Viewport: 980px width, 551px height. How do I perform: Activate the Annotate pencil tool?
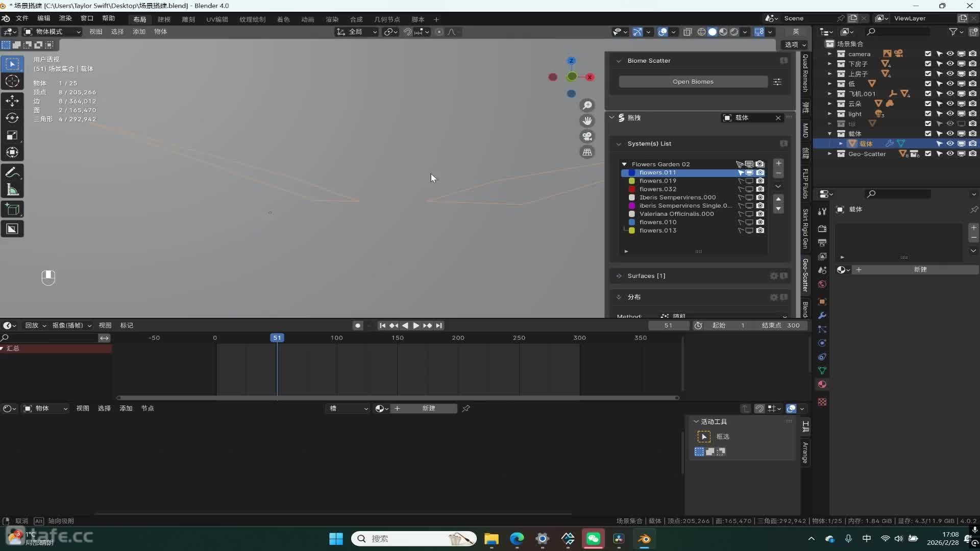pyautogui.click(x=12, y=172)
